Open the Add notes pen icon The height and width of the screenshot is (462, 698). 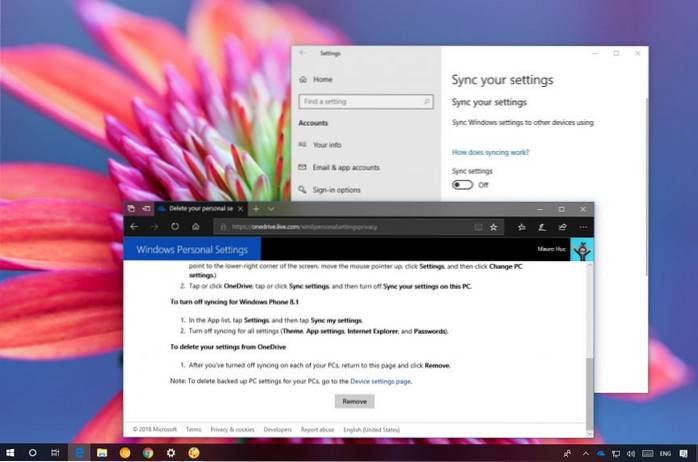(543, 227)
